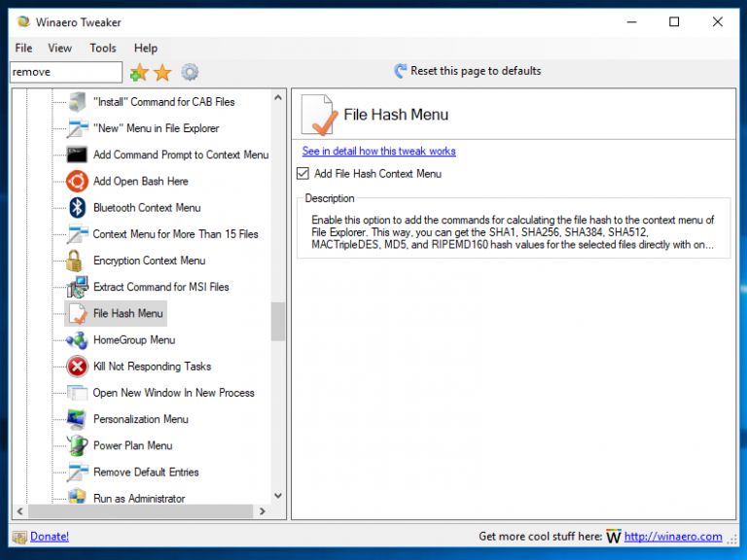
Task: Click the Ubuntu Open Bash Here icon
Action: coord(77,181)
